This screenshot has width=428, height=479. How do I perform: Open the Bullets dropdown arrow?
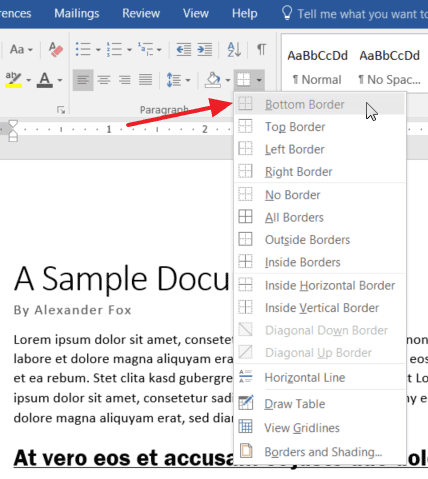(98, 50)
